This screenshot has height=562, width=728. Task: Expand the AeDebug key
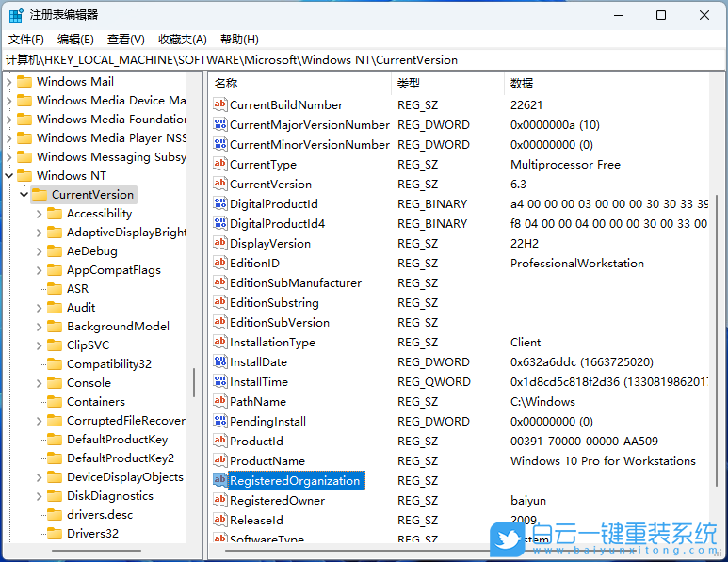pyautogui.click(x=39, y=251)
